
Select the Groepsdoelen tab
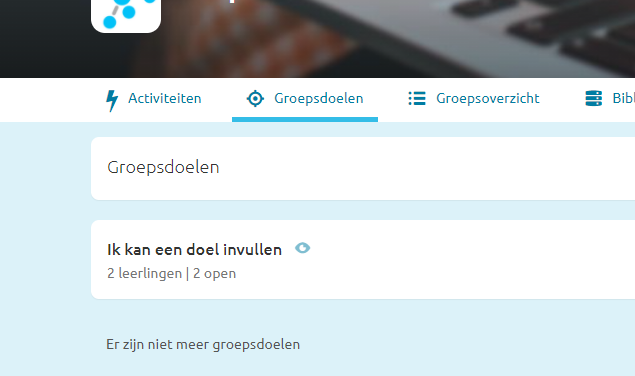(305, 99)
